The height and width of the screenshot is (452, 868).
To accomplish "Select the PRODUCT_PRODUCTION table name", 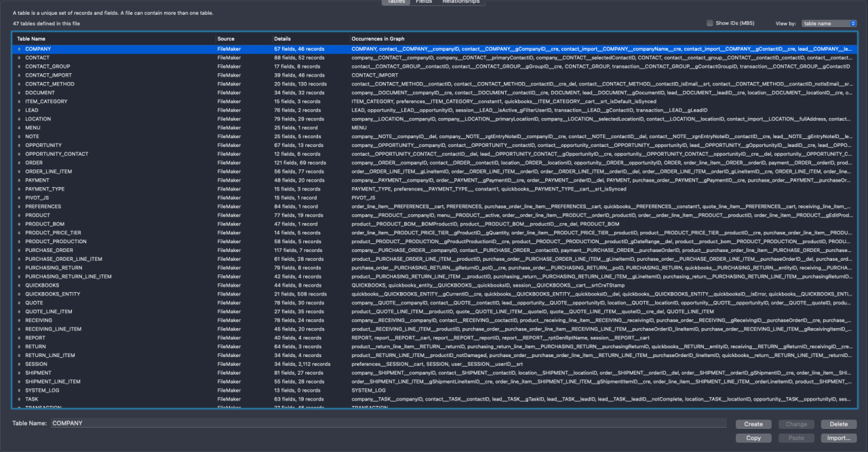I will coord(56,241).
